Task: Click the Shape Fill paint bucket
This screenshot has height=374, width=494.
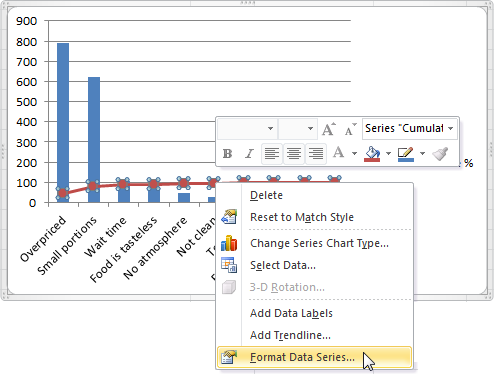Action: pos(373,154)
